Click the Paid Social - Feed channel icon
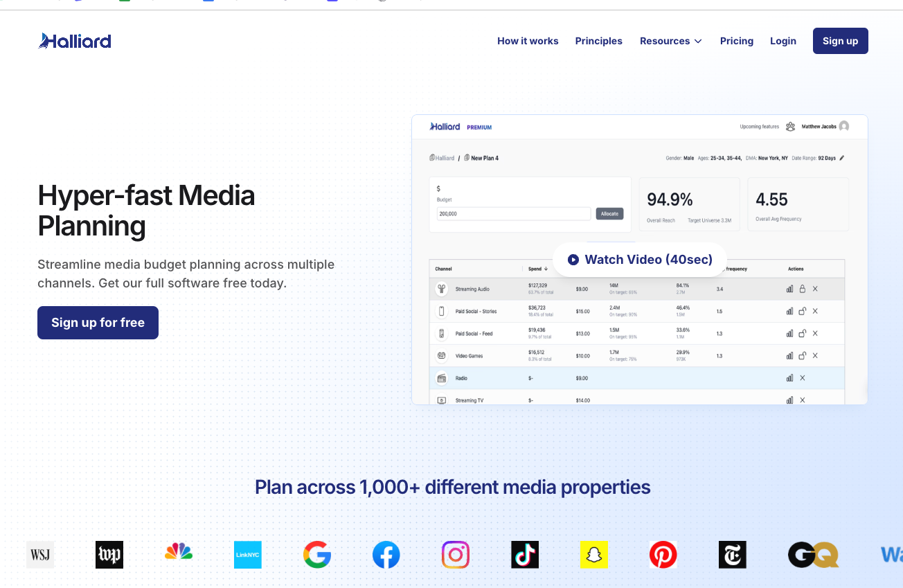 pos(441,333)
